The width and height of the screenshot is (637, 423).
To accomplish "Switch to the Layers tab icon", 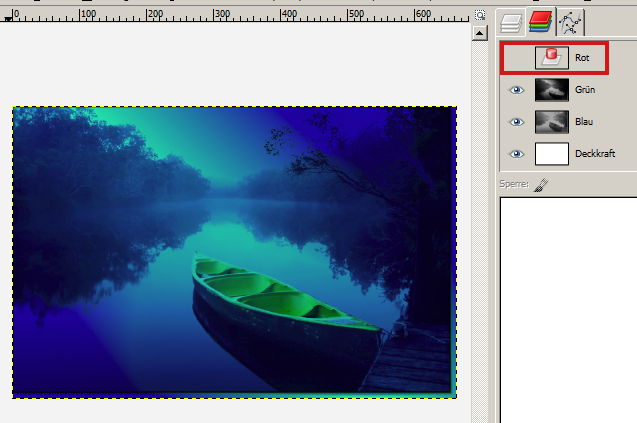I will [x=511, y=22].
